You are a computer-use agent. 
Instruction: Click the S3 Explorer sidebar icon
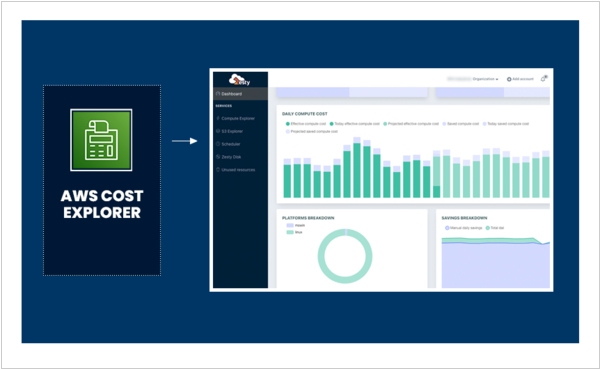[218, 131]
